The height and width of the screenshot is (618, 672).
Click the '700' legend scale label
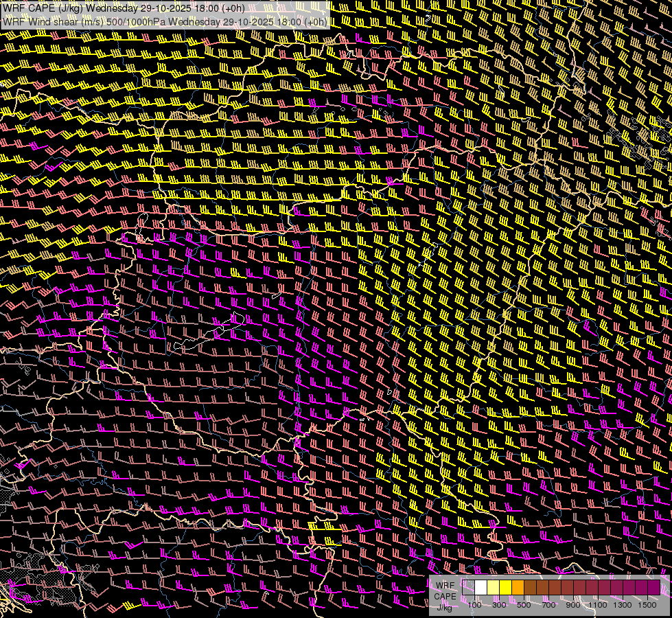548,605
